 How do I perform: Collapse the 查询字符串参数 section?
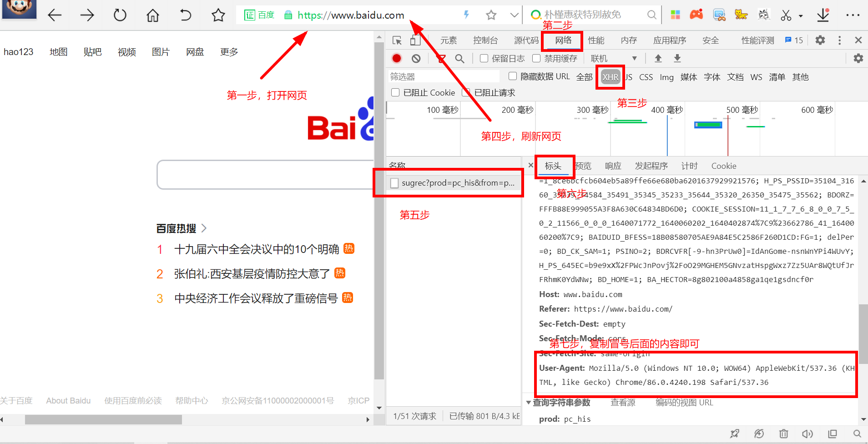click(x=528, y=403)
